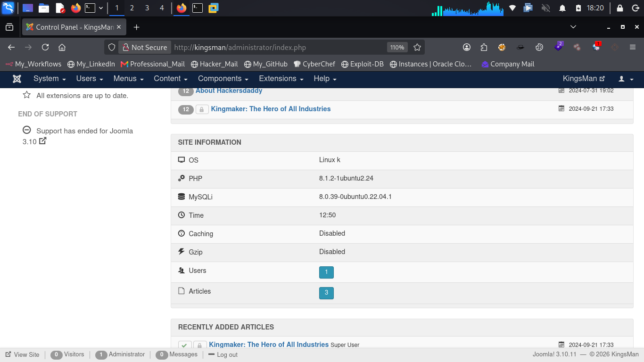
Task: Open a new browser tab
Action: (x=136, y=27)
